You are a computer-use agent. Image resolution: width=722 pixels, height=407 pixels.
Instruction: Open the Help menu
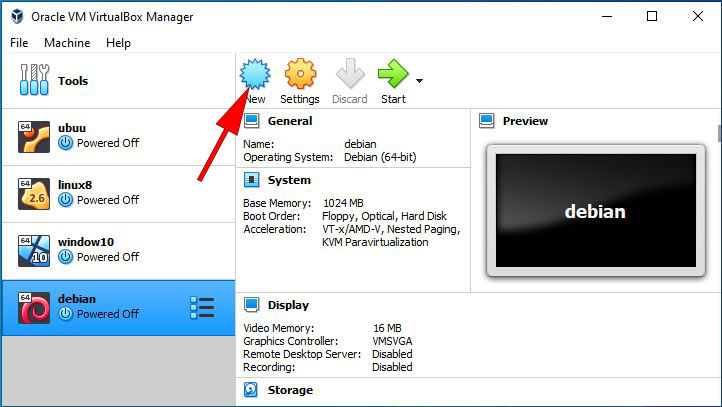(118, 43)
